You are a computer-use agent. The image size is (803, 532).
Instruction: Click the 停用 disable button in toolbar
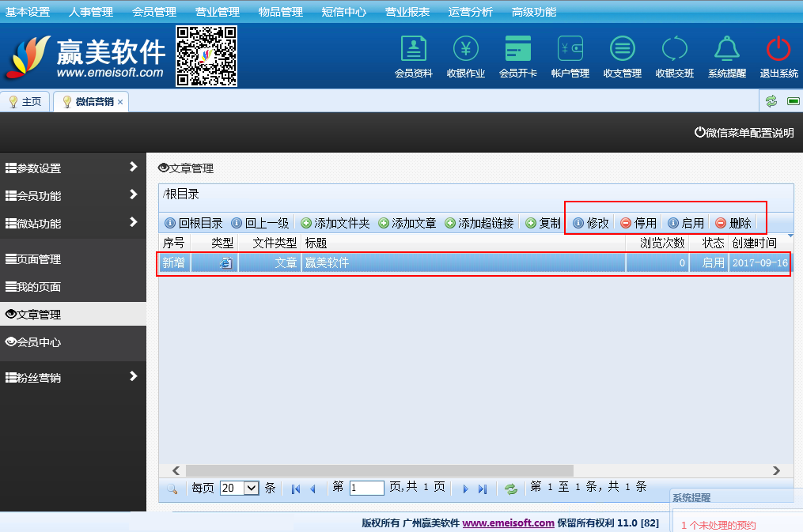click(x=638, y=223)
